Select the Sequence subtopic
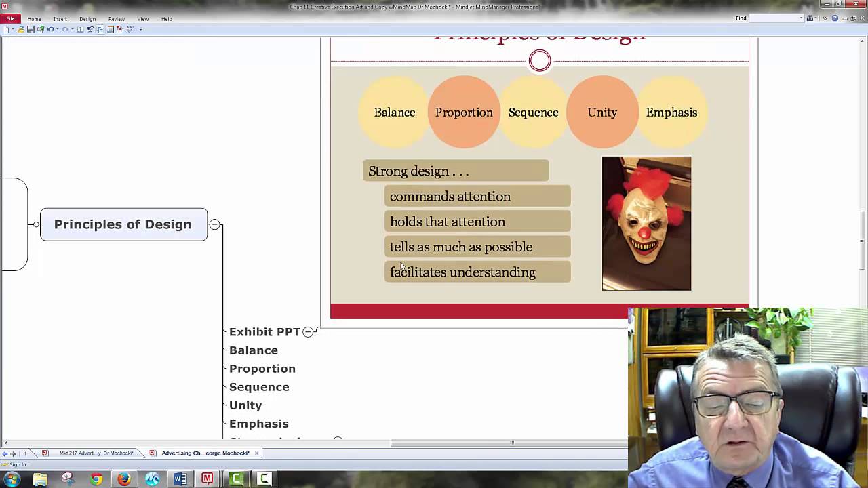The height and width of the screenshot is (488, 868). pyautogui.click(x=259, y=386)
